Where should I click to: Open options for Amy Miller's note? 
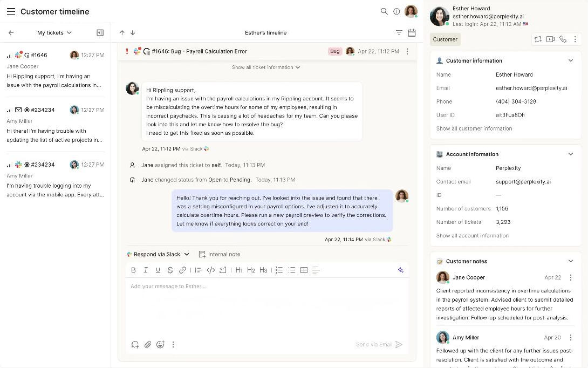pos(570,338)
